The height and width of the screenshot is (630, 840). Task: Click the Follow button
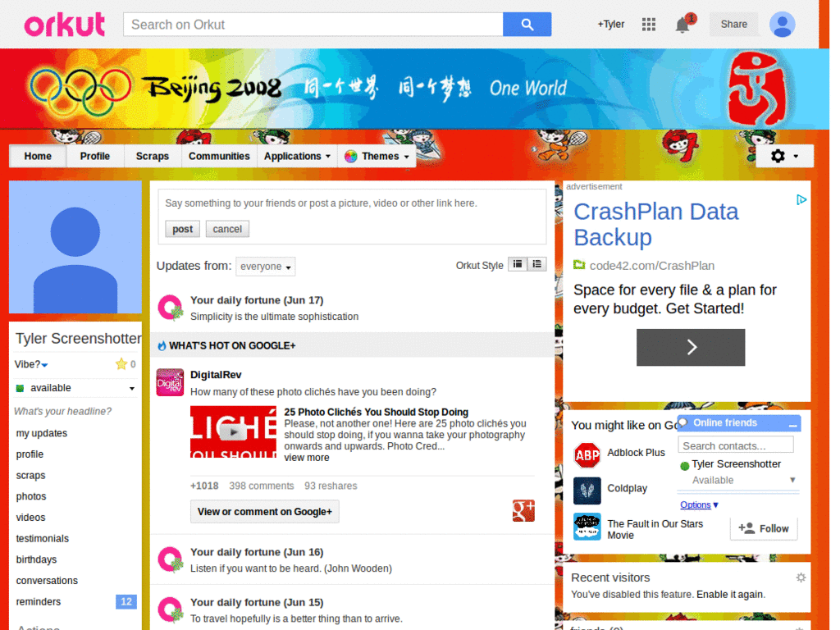tap(764, 528)
